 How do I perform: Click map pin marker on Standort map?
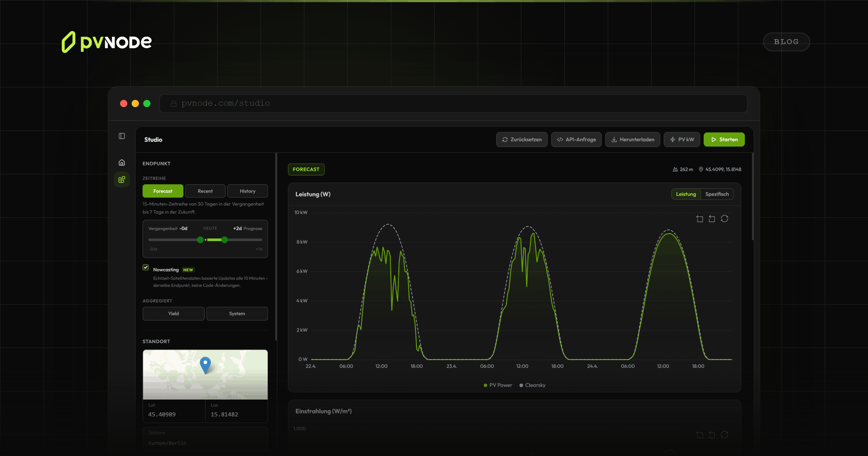click(205, 364)
